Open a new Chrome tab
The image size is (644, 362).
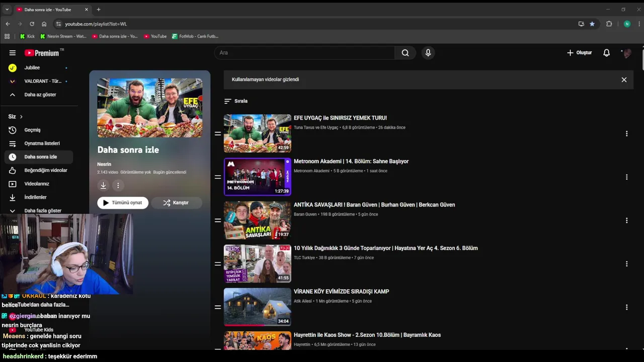click(99, 10)
